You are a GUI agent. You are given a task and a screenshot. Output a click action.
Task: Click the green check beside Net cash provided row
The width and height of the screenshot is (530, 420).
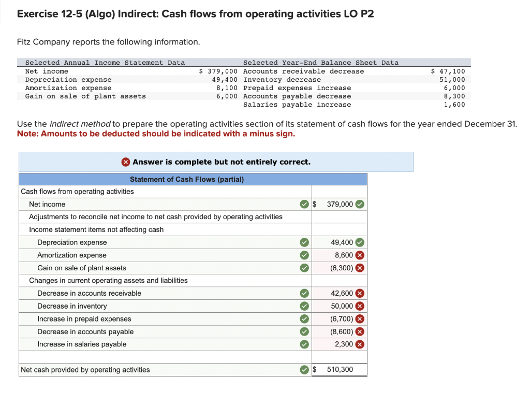click(x=304, y=369)
